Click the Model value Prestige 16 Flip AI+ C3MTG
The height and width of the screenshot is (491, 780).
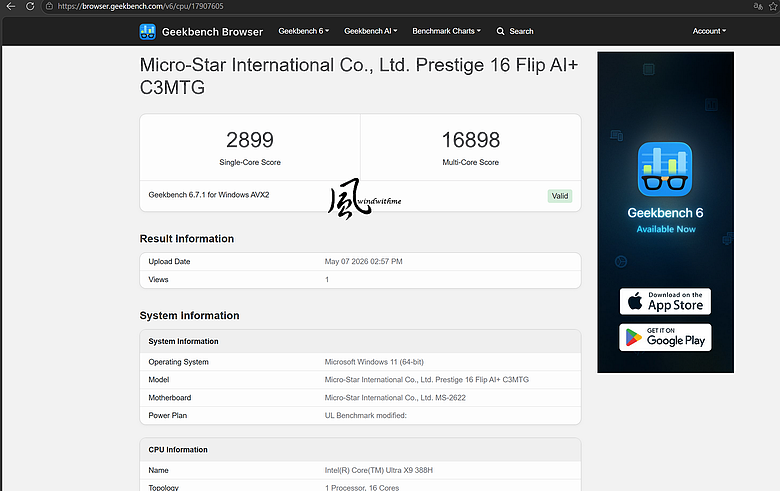(x=427, y=380)
